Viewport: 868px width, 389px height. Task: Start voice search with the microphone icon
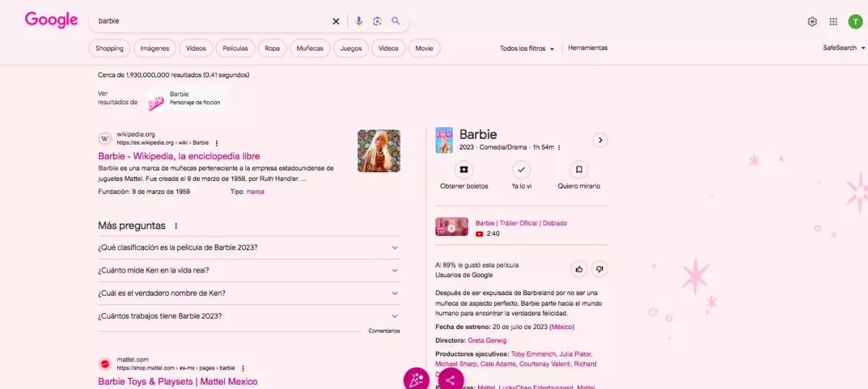click(359, 21)
